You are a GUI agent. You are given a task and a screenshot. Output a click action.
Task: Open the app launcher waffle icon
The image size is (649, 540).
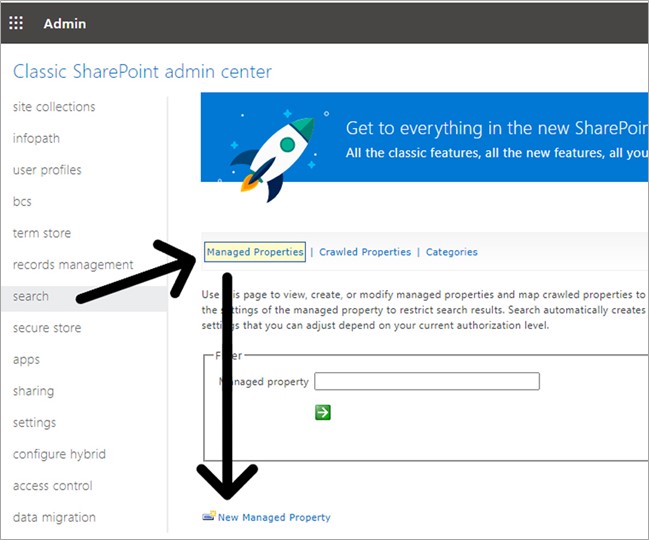point(15,23)
